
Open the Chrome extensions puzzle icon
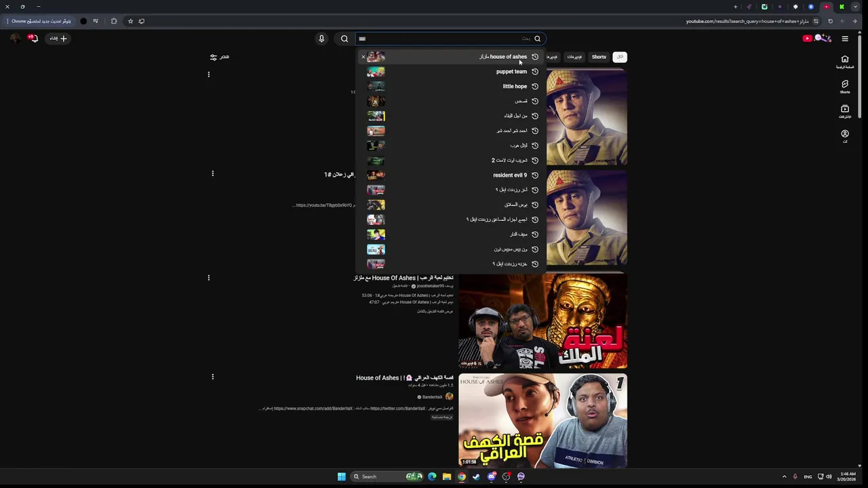[113, 21]
